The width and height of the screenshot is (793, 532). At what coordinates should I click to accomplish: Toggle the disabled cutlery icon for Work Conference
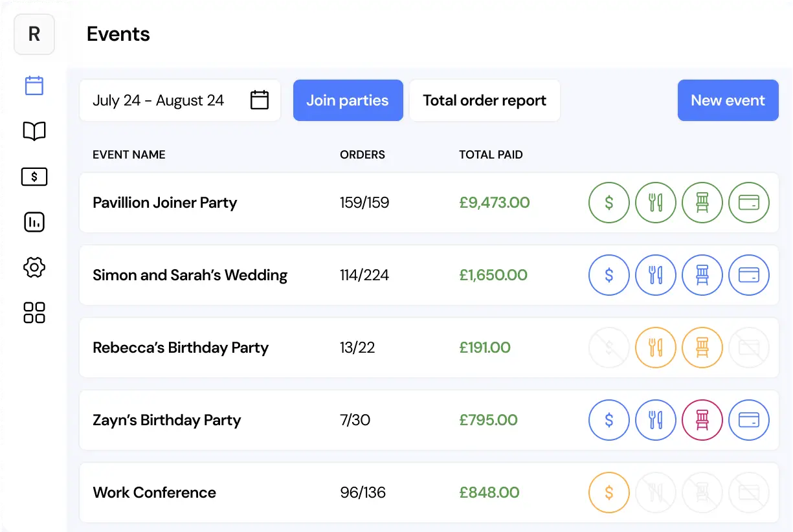coord(655,493)
